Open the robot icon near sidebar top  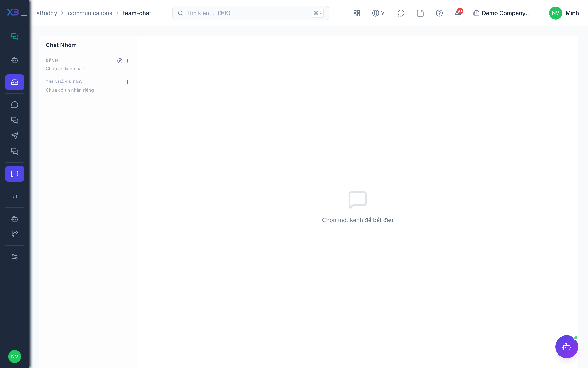(14, 60)
